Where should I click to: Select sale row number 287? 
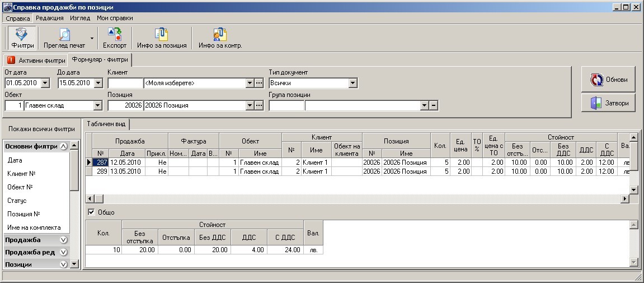[x=100, y=163]
